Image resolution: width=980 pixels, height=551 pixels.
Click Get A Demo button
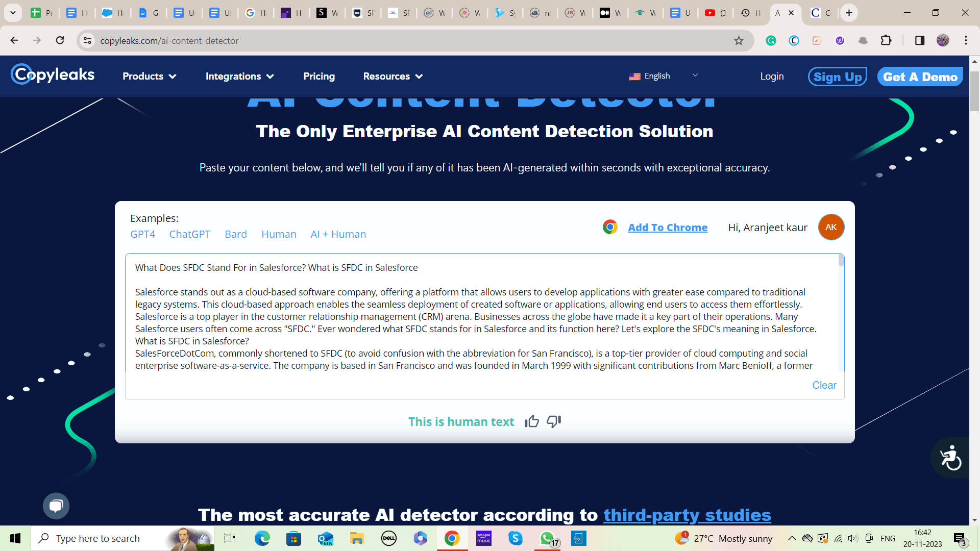click(920, 77)
